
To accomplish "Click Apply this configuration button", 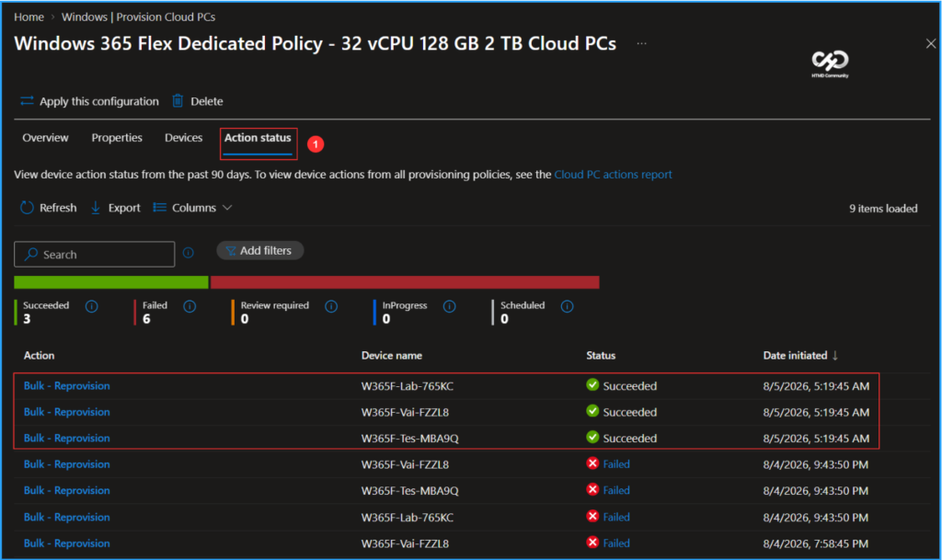I will (x=89, y=101).
